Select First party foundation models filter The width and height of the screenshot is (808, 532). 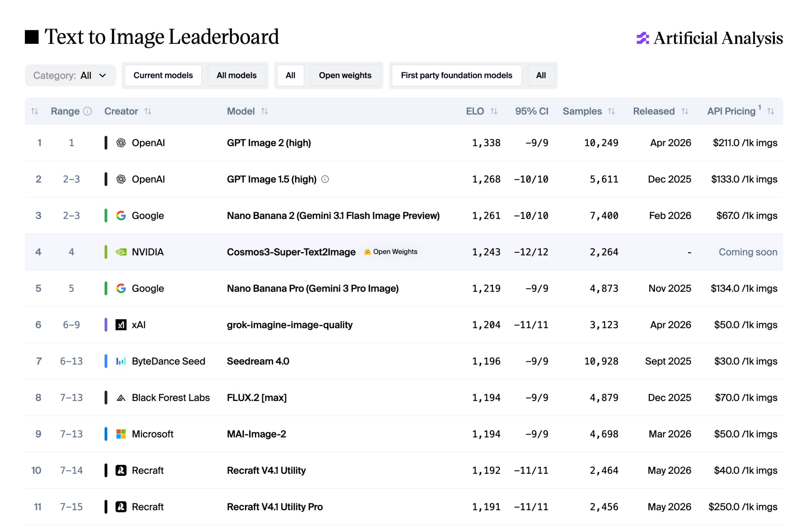click(457, 75)
